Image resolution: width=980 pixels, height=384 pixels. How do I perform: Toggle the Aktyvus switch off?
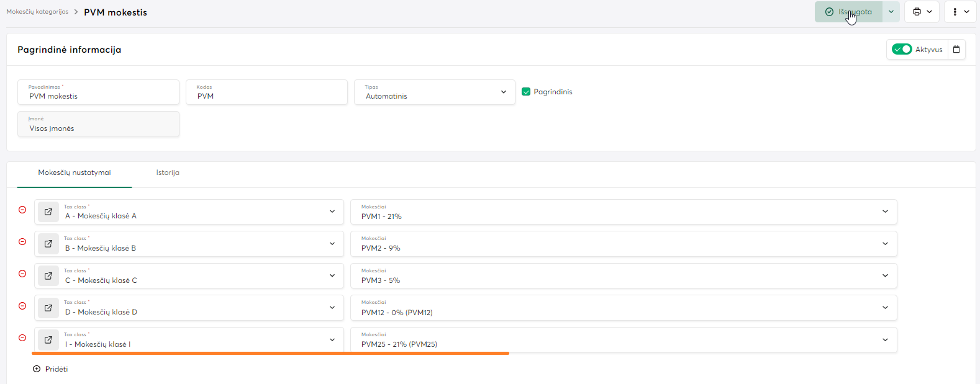tap(902, 50)
